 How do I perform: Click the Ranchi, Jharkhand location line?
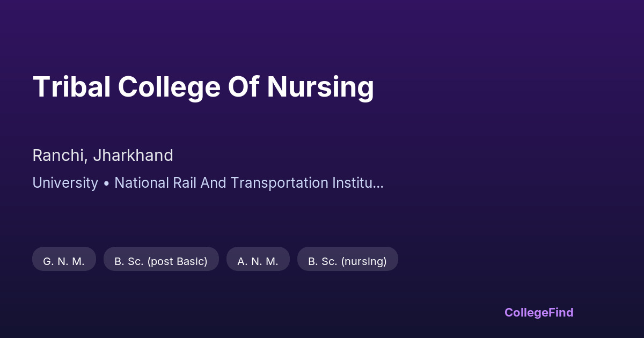103,156
